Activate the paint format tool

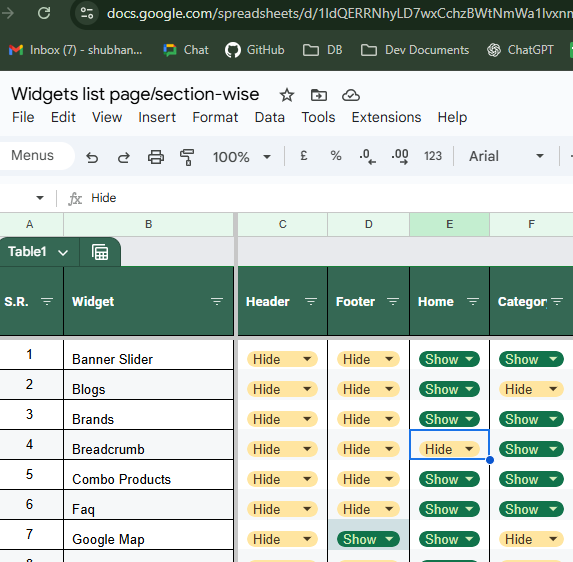187,157
